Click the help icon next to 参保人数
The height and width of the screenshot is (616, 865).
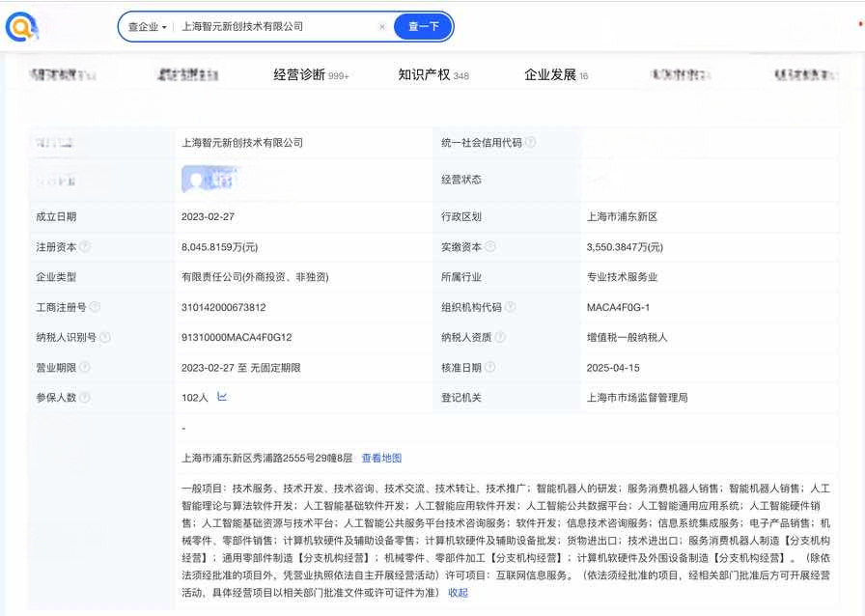point(85,398)
